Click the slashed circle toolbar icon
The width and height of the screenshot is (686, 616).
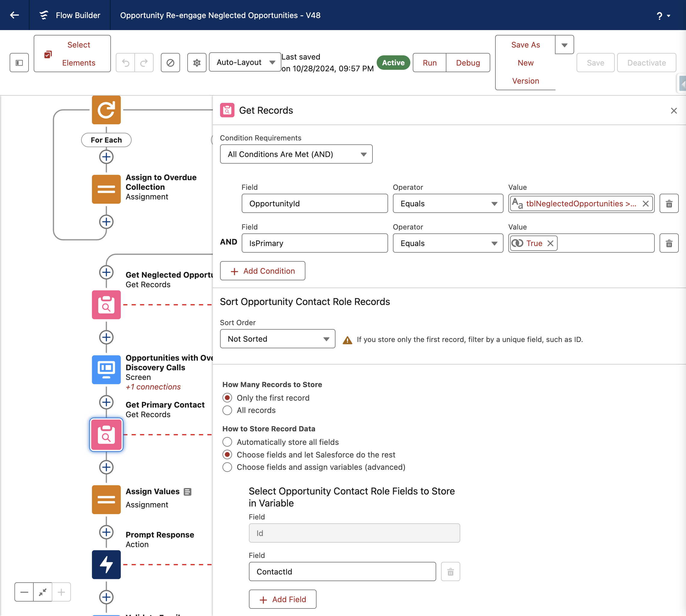coord(170,63)
